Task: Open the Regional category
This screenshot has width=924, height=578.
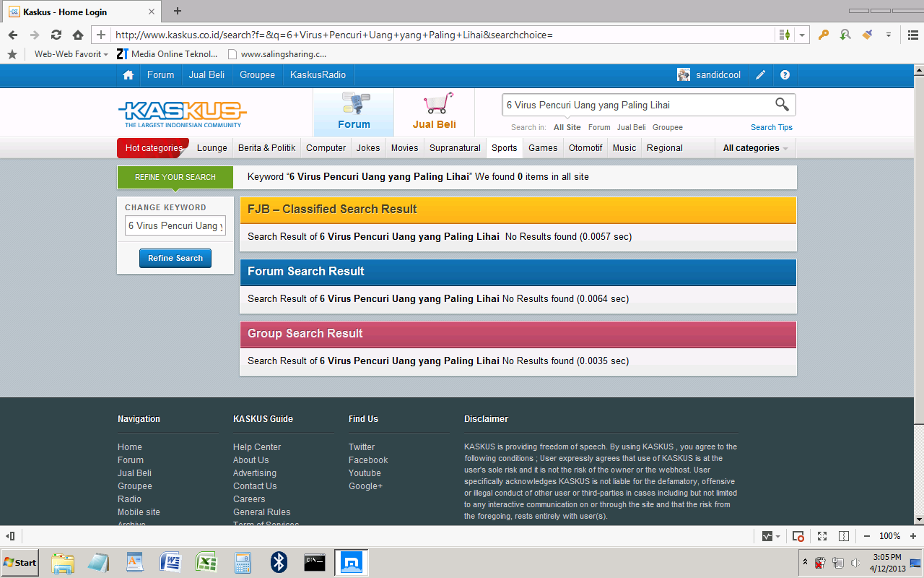Action: pos(665,148)
